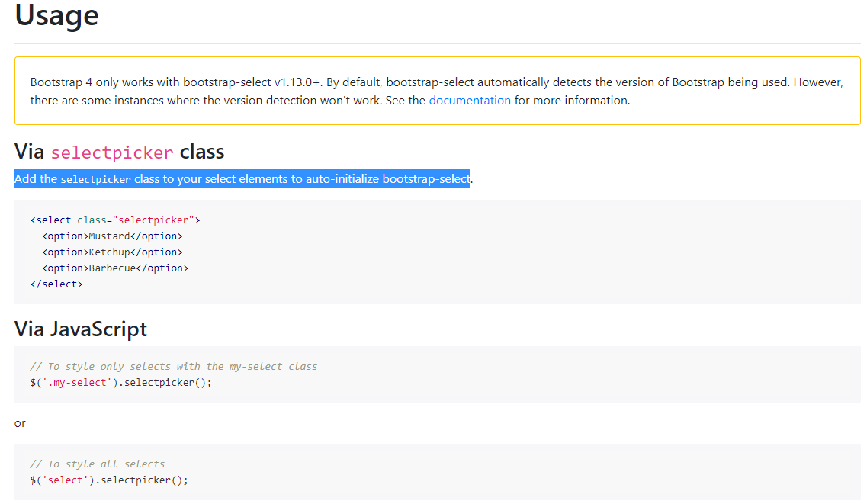Click the Via JavaScript heading
This screenshot has height=504, width=867.
coord(81,329)
